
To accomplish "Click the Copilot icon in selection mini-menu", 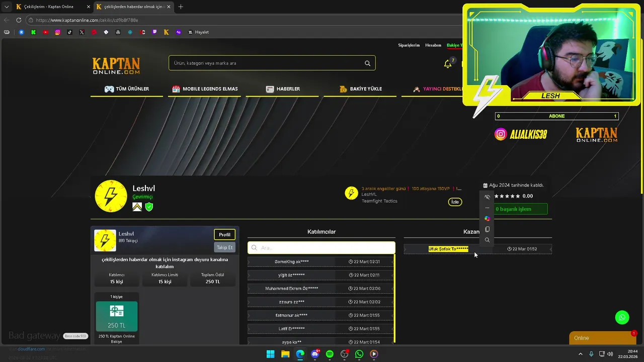I will coord(487,219).
